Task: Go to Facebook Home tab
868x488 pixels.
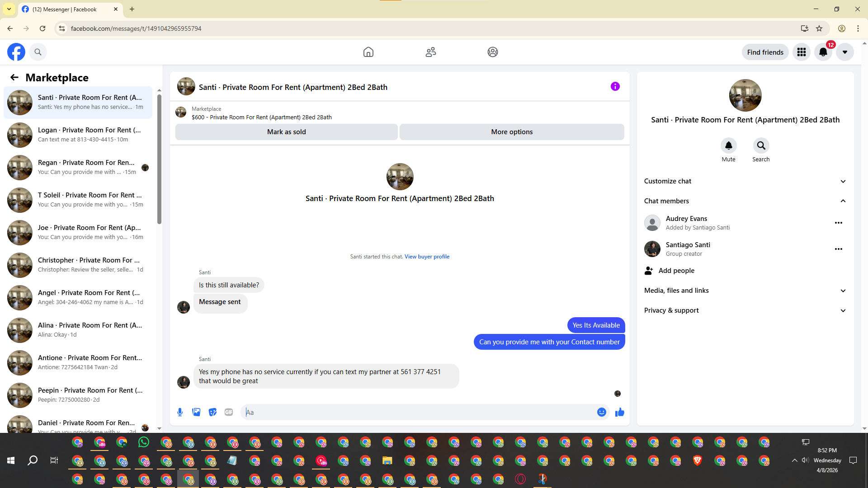Action: pos(368,52)
